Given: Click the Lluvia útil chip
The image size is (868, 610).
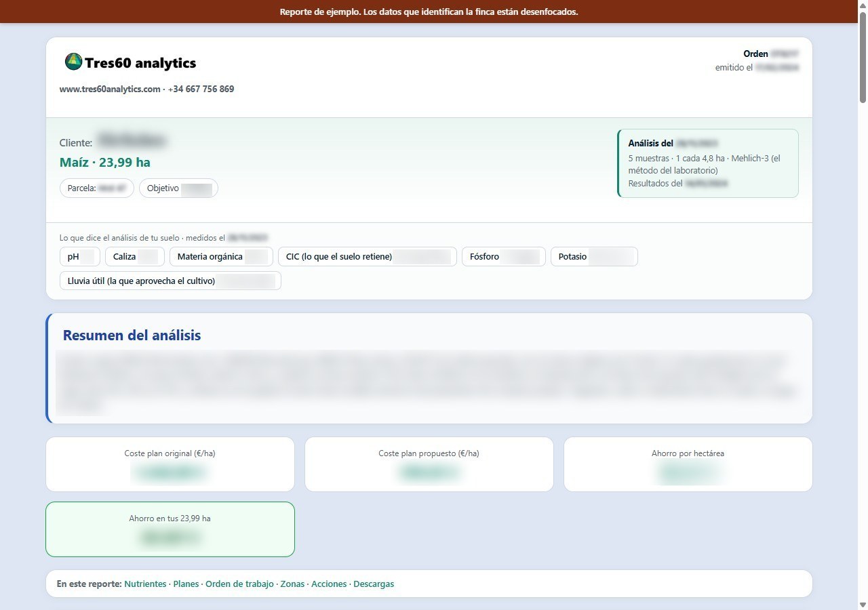Looking at the screenshot, I should click(170, 281).
